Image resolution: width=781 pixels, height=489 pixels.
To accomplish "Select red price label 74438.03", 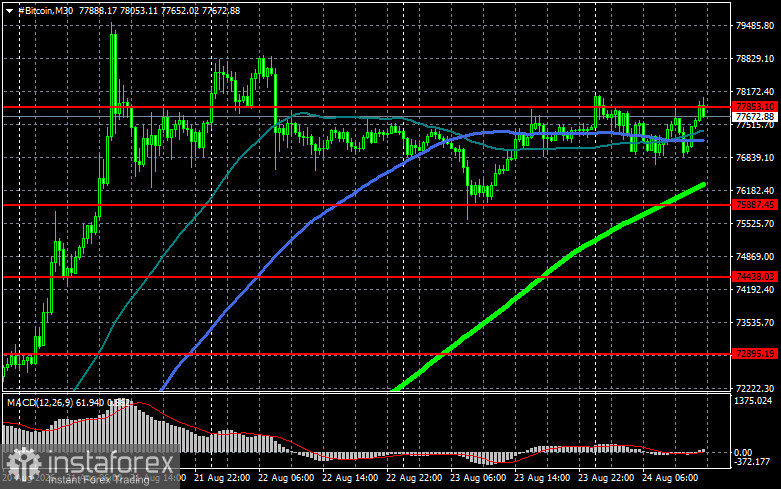I will [755, 276].
